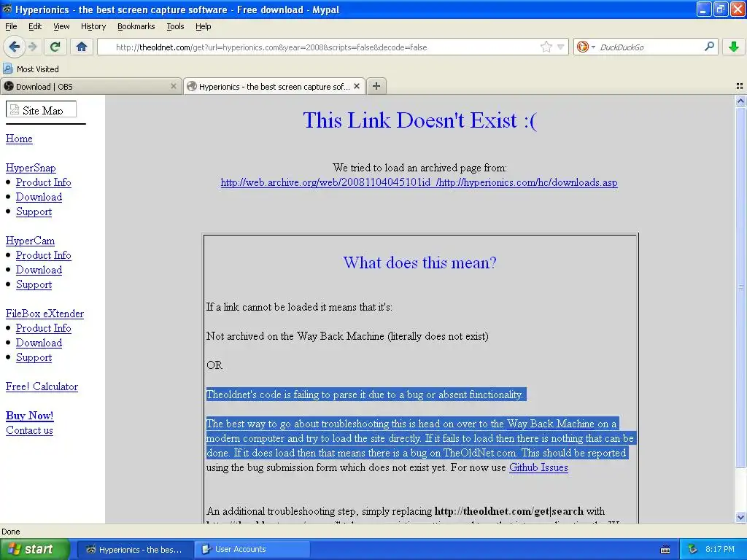Open Support under FileBox eXtender
Image resolution: width=747 pixels, height=560 pixels.
point(34,357)
